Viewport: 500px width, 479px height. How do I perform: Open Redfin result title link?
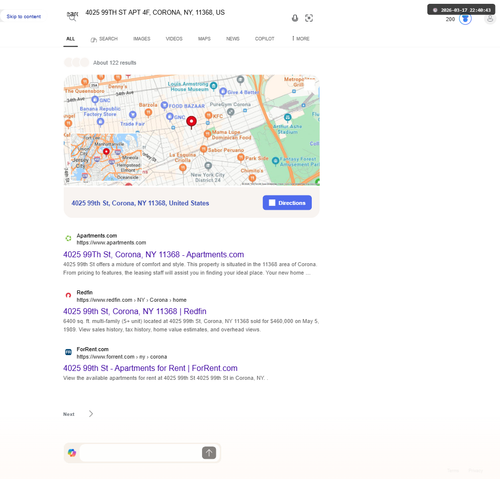click(x=135, y=311)
